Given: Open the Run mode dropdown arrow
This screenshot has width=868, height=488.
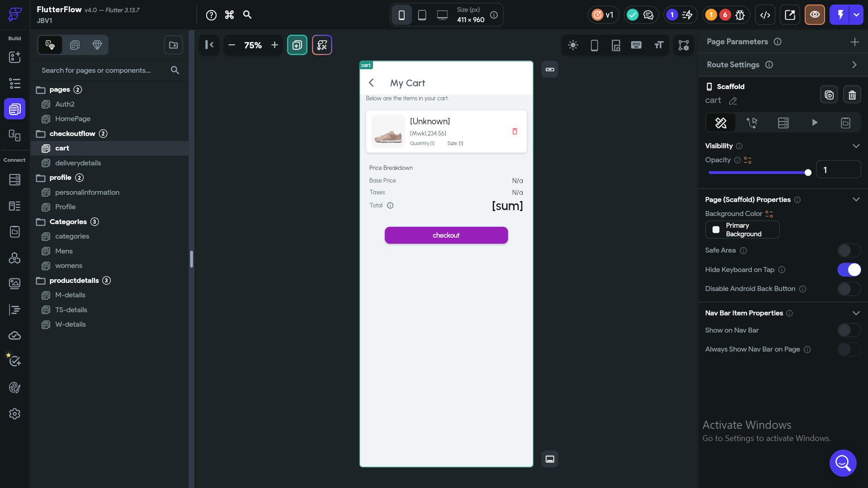Looking at the screenshot, I should 857,15.
